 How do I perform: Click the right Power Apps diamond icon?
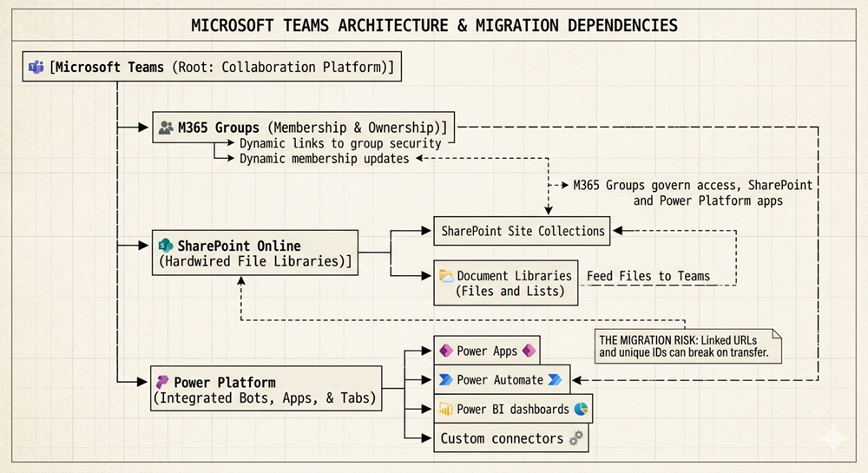tap(529, 351)
